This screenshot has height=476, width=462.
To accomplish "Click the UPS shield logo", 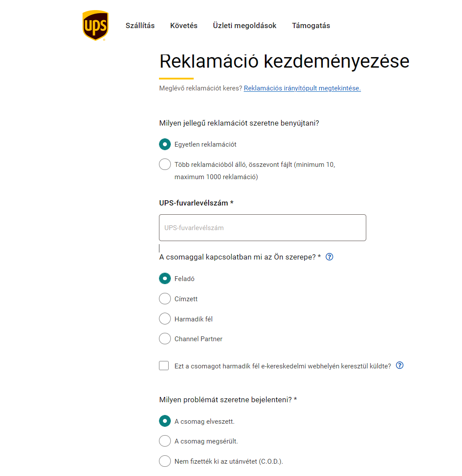I will 95,25.
